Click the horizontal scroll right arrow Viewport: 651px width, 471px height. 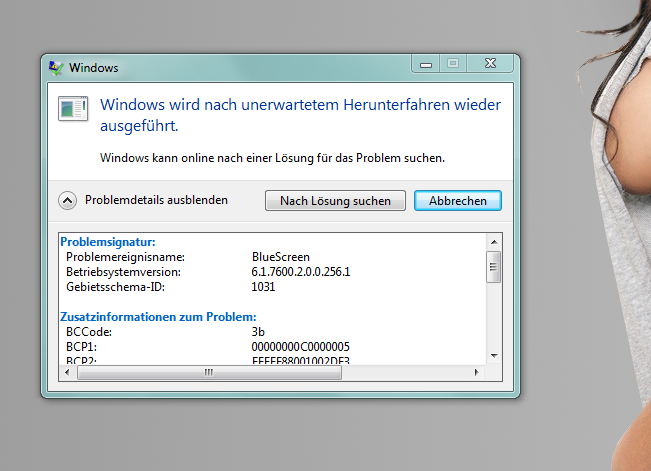(x=477, y=373)
